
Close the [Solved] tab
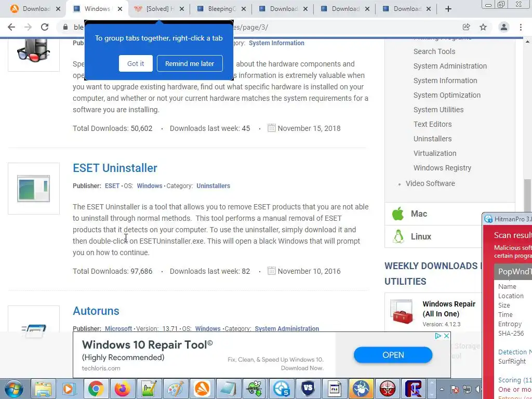[x=181, y=9]
